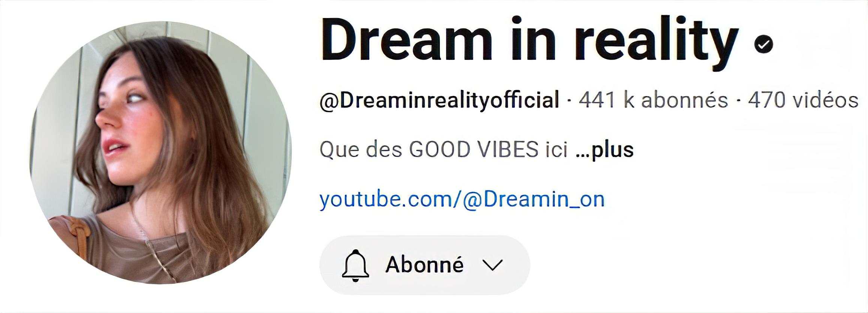Click the verified checkmark badge
Screen dimensions: 868x313
(x=763, y=44)
